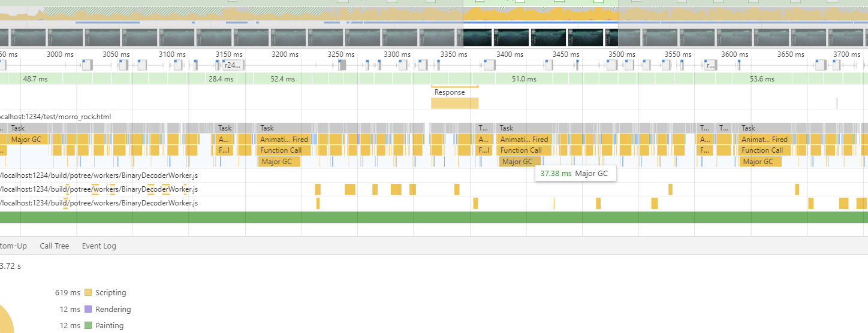Image resolution: width=868 pixels, height=333 pixels.
Task: Select the 51.0 ms frame
Action: [x=523, y=78]
